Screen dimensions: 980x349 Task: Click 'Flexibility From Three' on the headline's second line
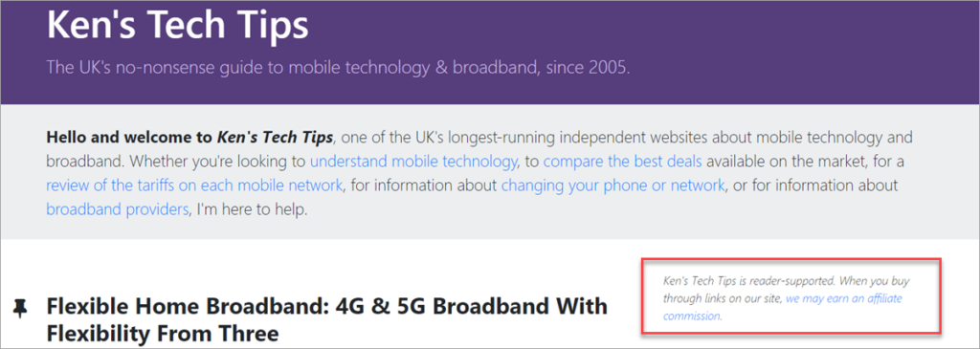[163, 334]
